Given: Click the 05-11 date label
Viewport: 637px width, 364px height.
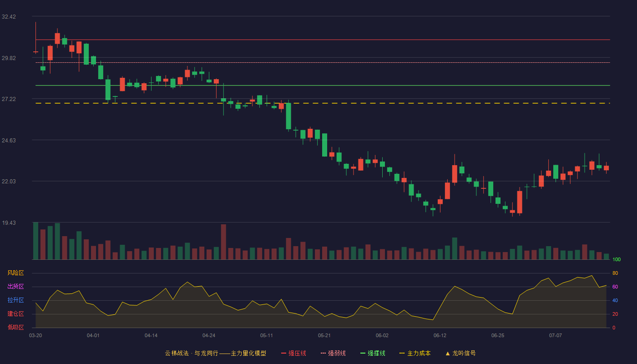Looking at the screenshot, I should pyautogui.click(x=267, y=335).
